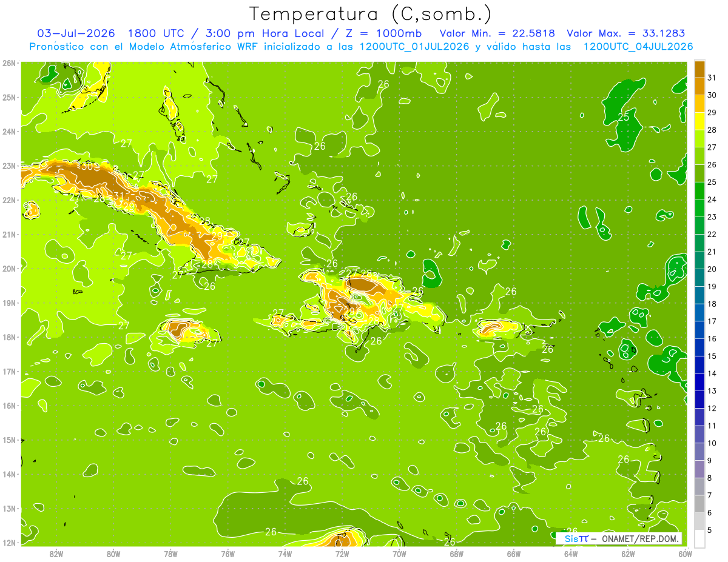Click the 16N latitude label
728x562 pixels.
tap(9, 406)
